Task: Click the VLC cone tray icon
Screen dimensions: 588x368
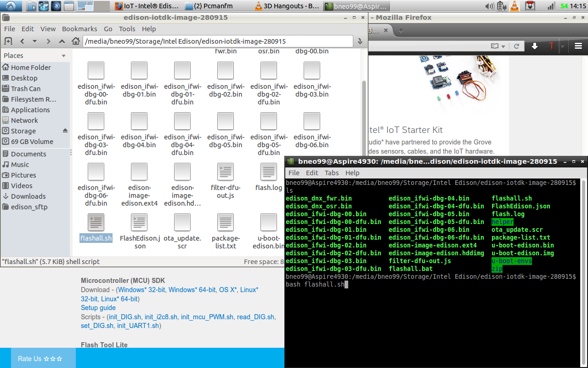Action: [515, 6]
